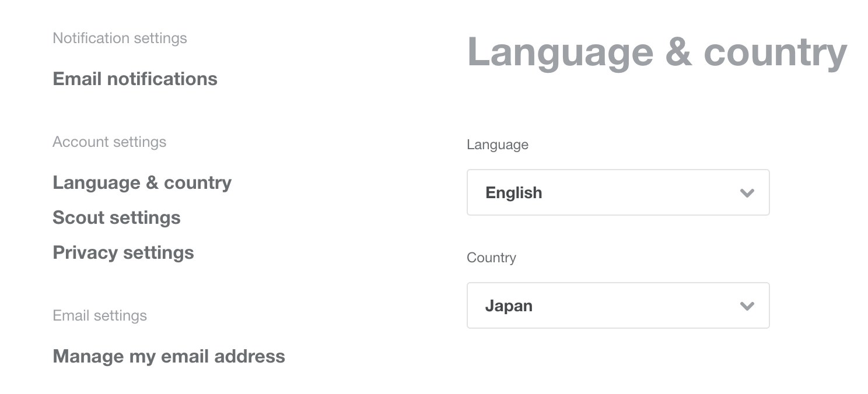Screen dimensions: 868x394
Task: Click the Email settings section header
Action: tap(100, 316)
